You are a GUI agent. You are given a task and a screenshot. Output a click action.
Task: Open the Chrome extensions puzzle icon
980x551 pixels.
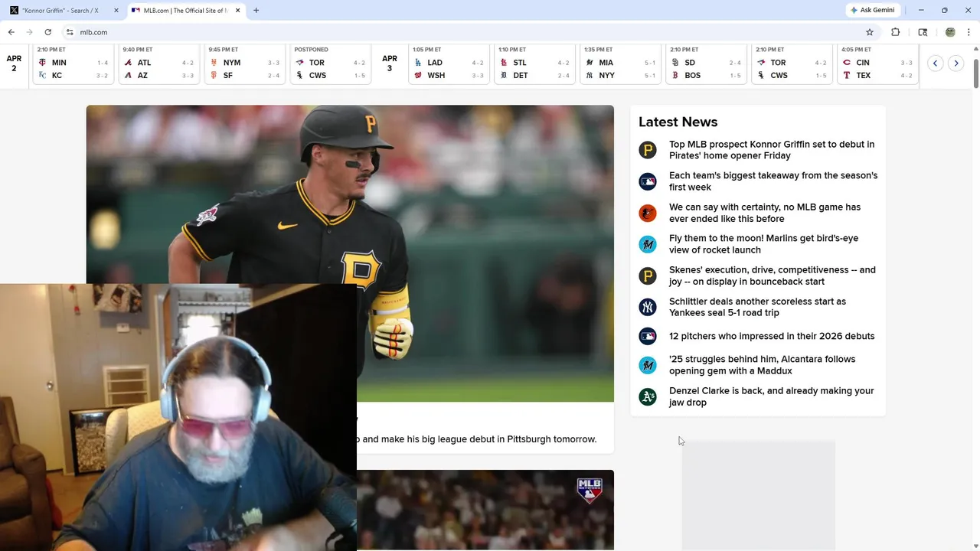pos(895,32)
